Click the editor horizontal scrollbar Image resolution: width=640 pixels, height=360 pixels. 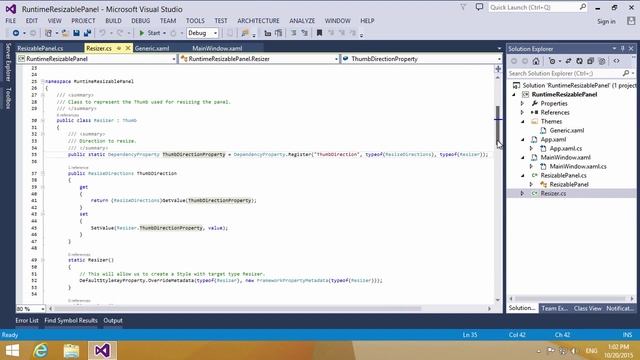click(237, 309)
